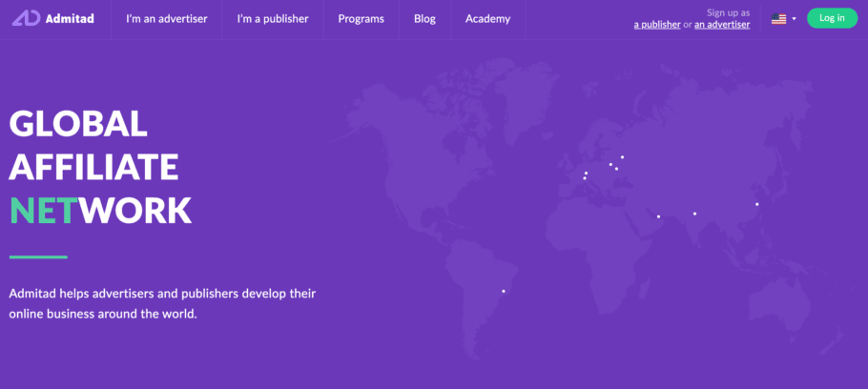Viewport: 868px width, 389px height.
Task: Expand the language dropdown arrow
Action: coord(794,19)
